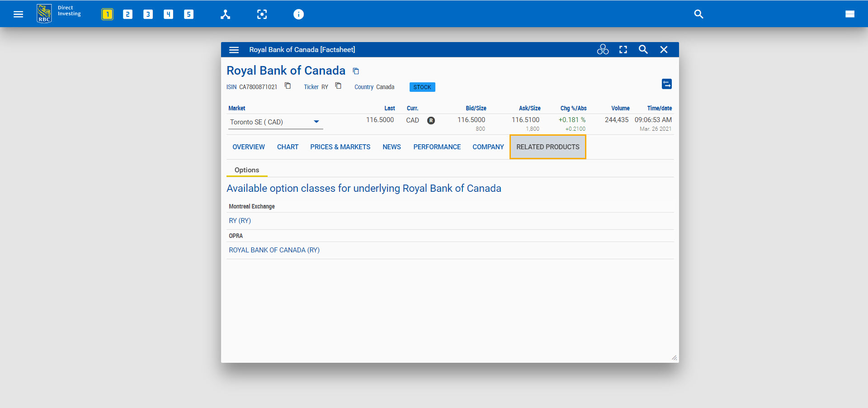Switch to the Chart tab
This screenshot has width=868, height=408.
288,147
